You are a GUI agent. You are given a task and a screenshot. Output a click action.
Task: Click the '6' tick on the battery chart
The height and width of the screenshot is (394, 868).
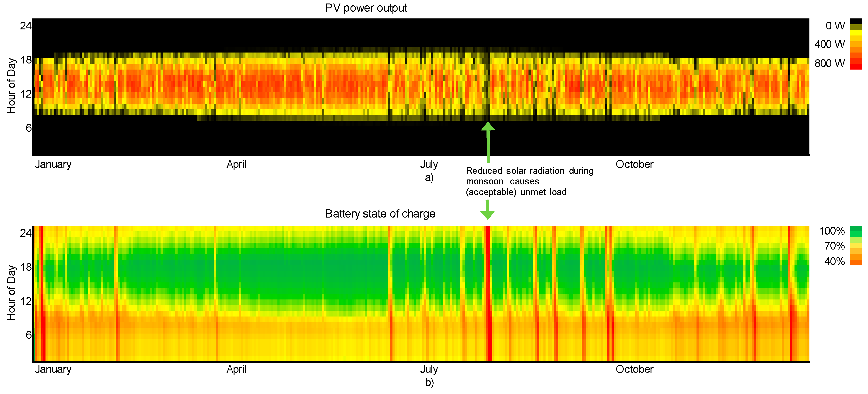pyautogui.click(x=29, y=335)
